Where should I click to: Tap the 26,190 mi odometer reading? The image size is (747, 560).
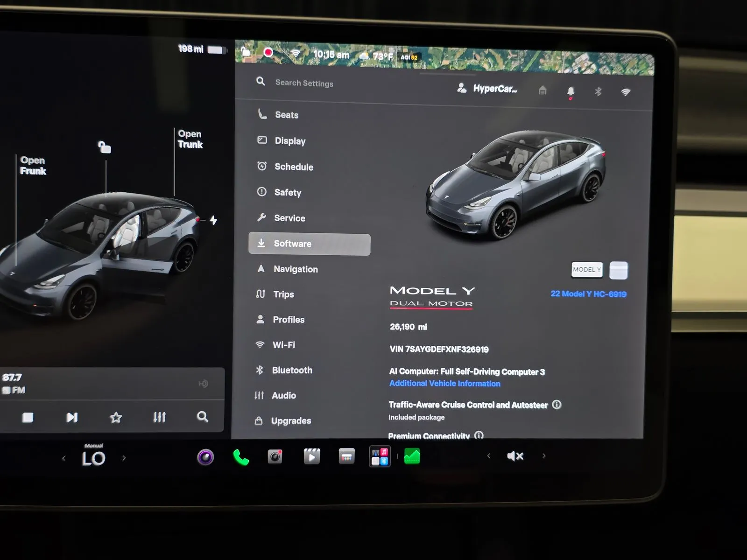click(409, 327)
